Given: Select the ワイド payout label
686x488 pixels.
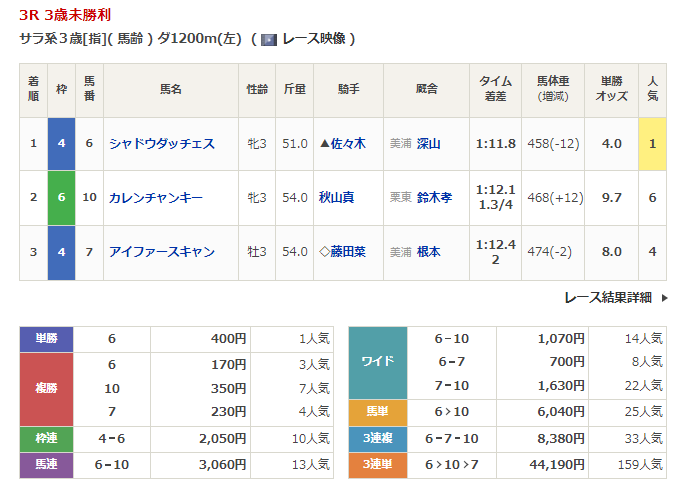Looking at the screenshot, I should click(377, 362).
